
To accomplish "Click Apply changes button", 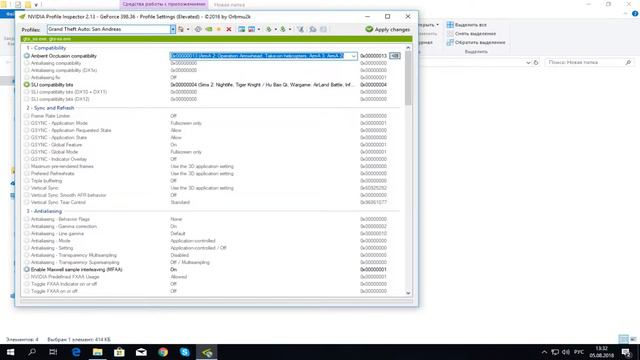I will coord(387,29).
